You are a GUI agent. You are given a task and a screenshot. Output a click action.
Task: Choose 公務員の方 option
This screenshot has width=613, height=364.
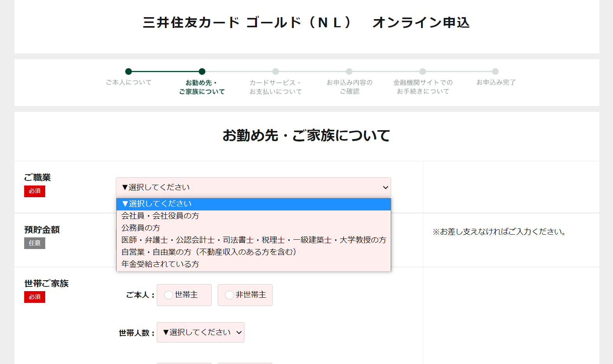pos(253,228)
